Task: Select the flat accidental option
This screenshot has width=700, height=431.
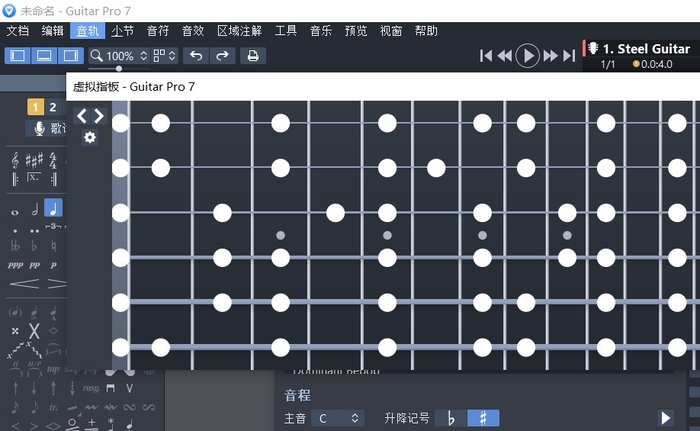Action: point(451,418)
